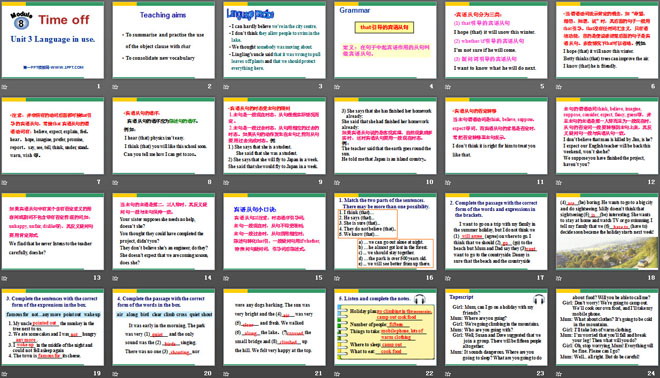Click the animation star under slide 11
The height and width of the screenshot is (378, 660).
click(x=448, y=183)
